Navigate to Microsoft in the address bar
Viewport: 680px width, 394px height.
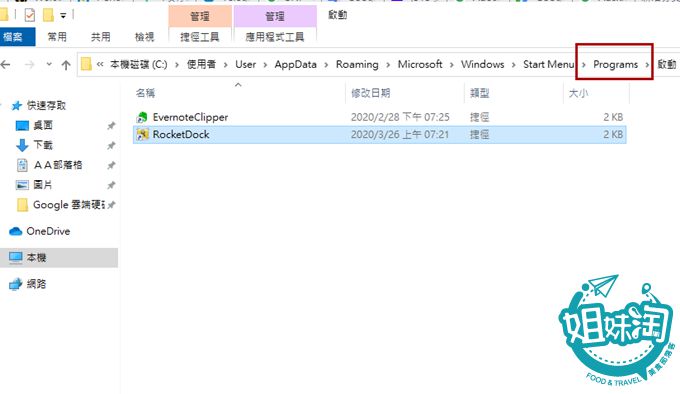point(420,65)
